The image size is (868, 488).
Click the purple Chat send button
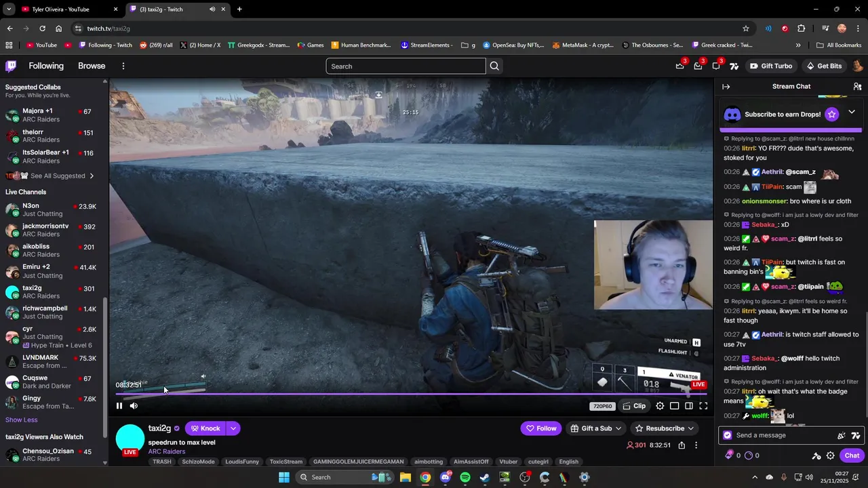point(852,455)
